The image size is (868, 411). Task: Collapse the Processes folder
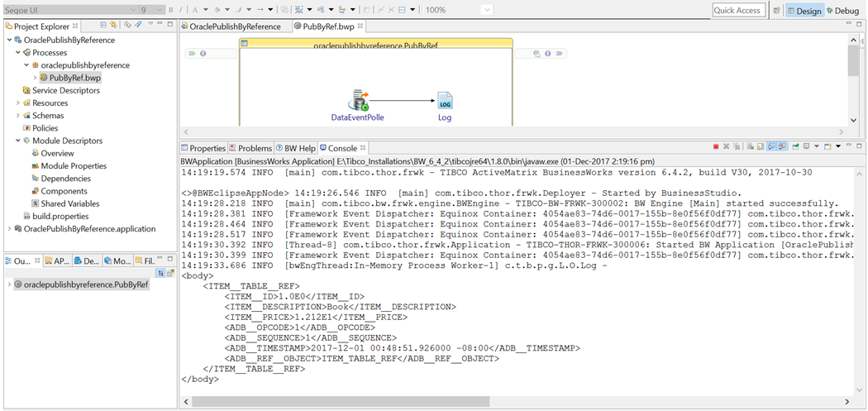18,53
